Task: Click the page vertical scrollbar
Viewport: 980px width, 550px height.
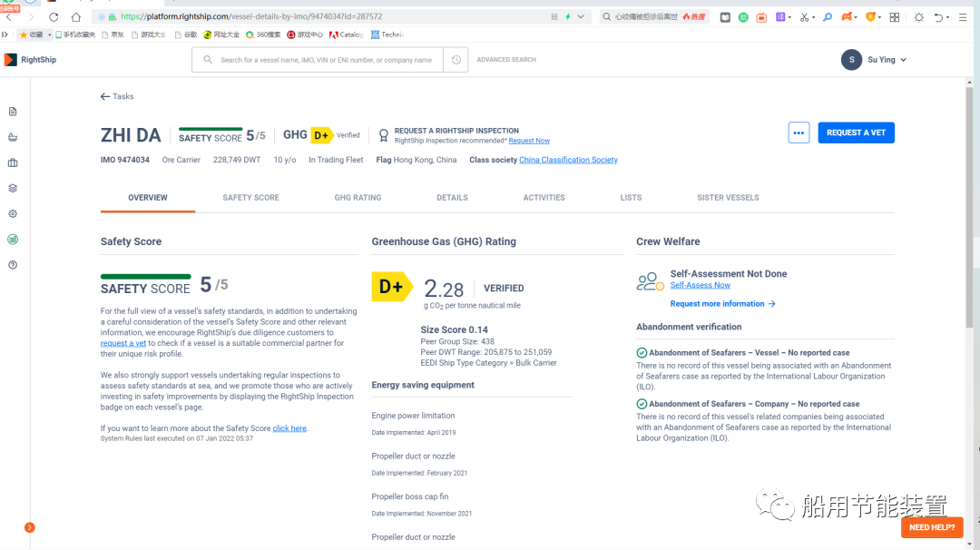Action: (x=969, y=206)
